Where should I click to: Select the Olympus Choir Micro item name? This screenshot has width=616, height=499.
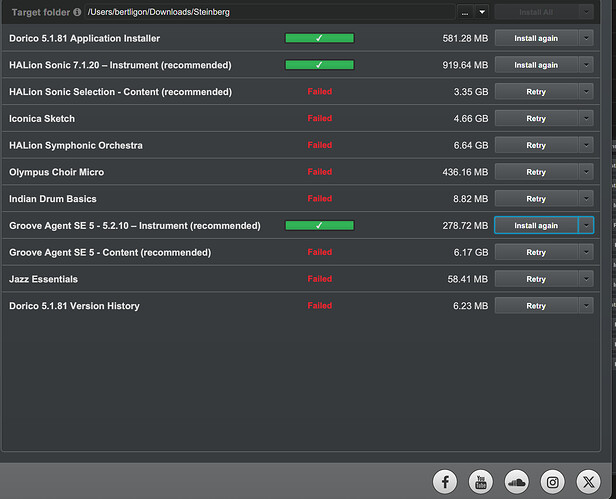(57, 172)
